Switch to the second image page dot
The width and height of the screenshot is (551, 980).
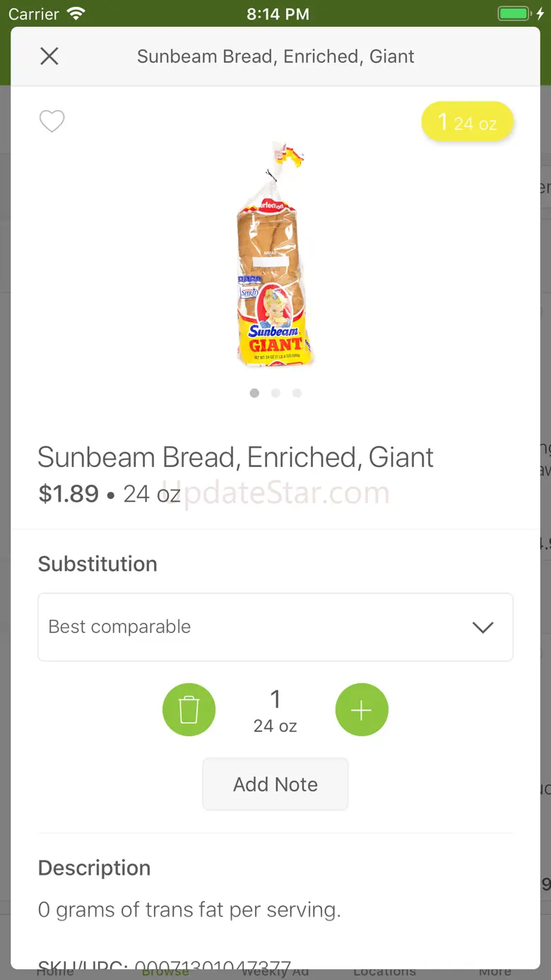pyautogui.click(x=275, y=393)
